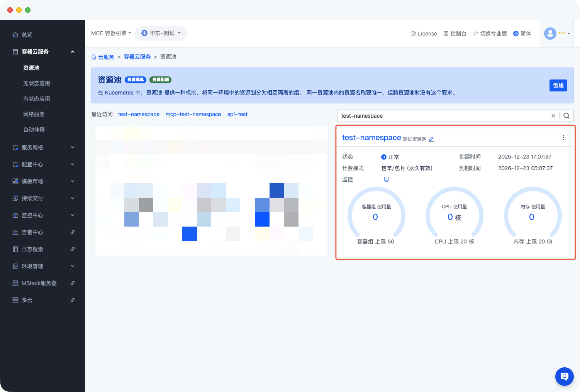Image resolution: width=580 pixels, height=392 pixels.
Task: Open recent link mcp-test-namespace
Action: [x=193, y=115]
